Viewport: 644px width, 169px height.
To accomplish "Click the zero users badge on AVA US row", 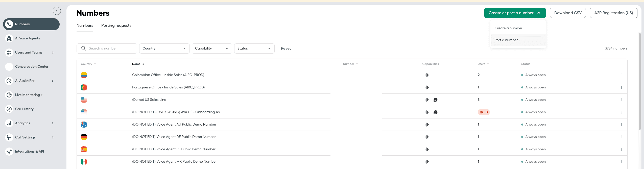I will pos(484,112).
